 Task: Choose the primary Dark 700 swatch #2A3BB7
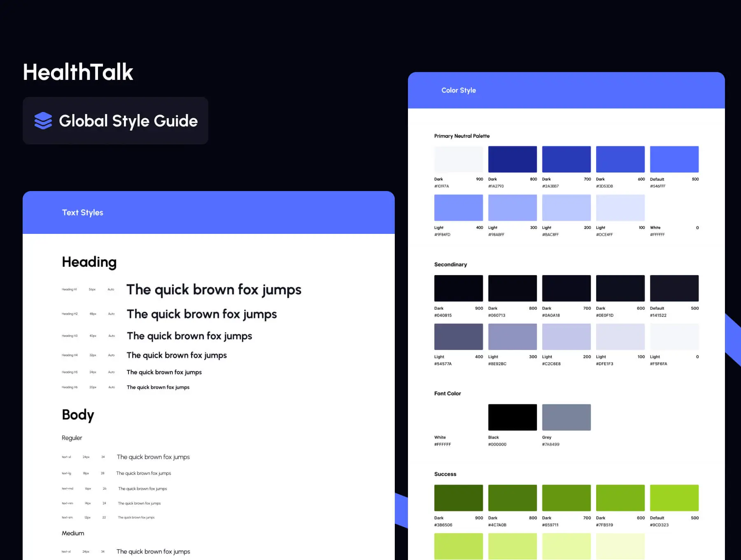tap(566, 159)
